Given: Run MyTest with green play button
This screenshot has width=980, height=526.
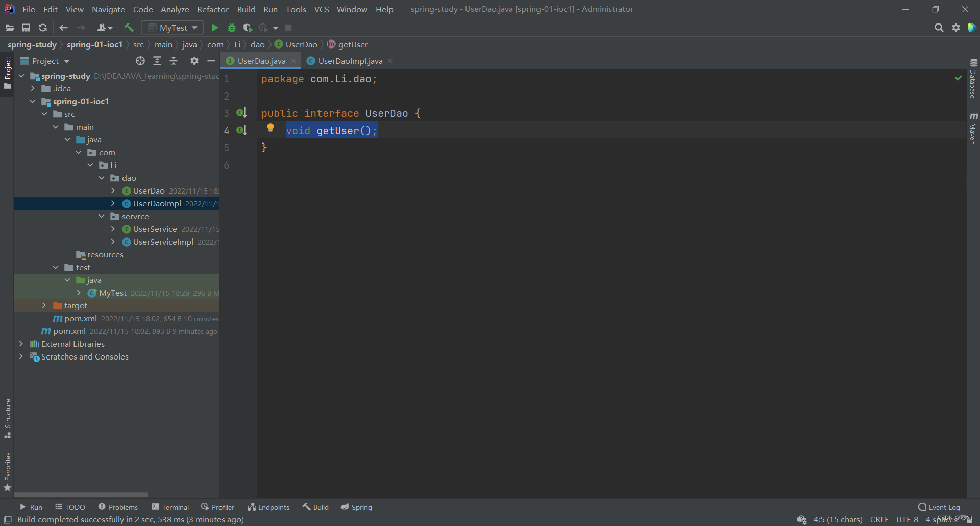Looking at the screenshot, I should point(215,28).
